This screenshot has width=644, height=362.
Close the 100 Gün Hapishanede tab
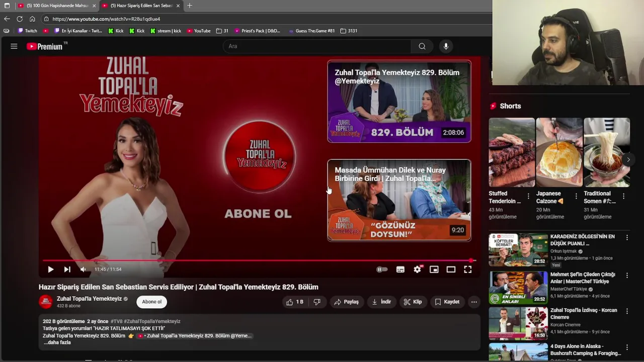[x=94, y=6]
